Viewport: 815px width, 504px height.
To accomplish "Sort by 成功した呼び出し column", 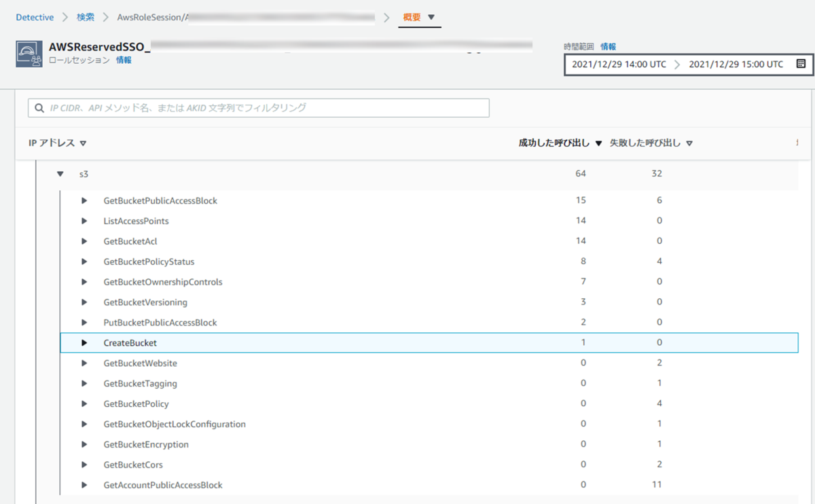I will click(561, 143).
